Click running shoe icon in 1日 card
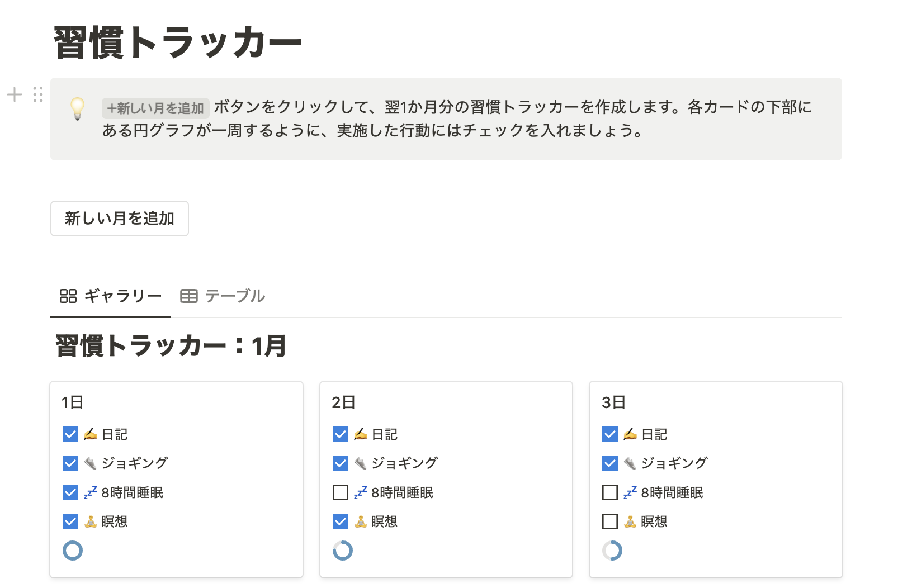The image size is (898, 588). [91, 463]
